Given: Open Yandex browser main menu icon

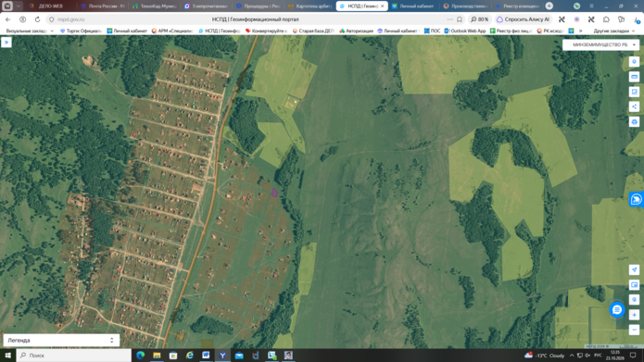Looking at the screenshot, I should pyautogui.click(x=591, y=6).
